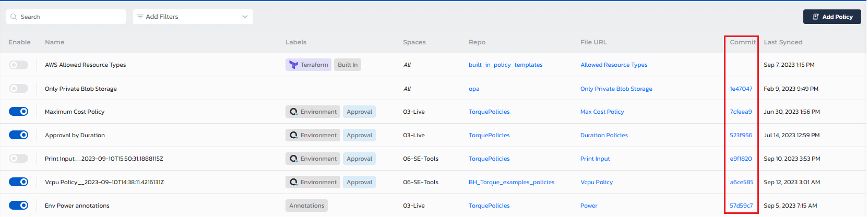The width and height of the screenshot is (868, 217).
Task: Select the Maximum Cost Policy name
Action: click(75, 112)
